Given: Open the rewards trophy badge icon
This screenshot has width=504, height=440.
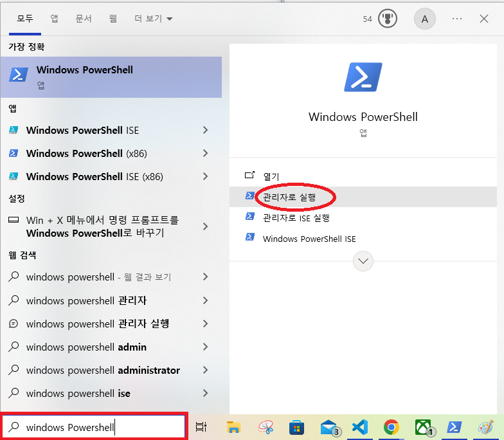Looking at the screenshot, I should click(x=387, y=19).
